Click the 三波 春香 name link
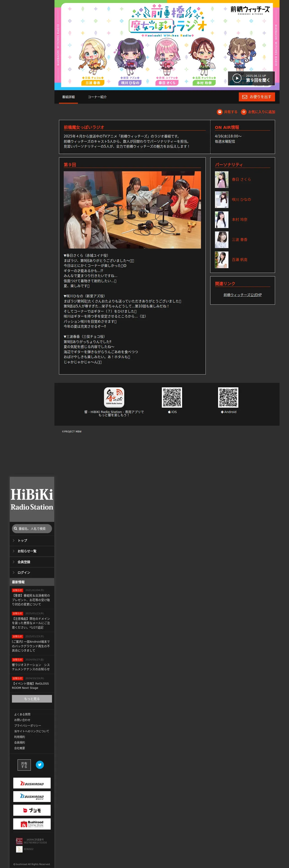This screenshot has width=289, height=868. [x=239, y=240]
